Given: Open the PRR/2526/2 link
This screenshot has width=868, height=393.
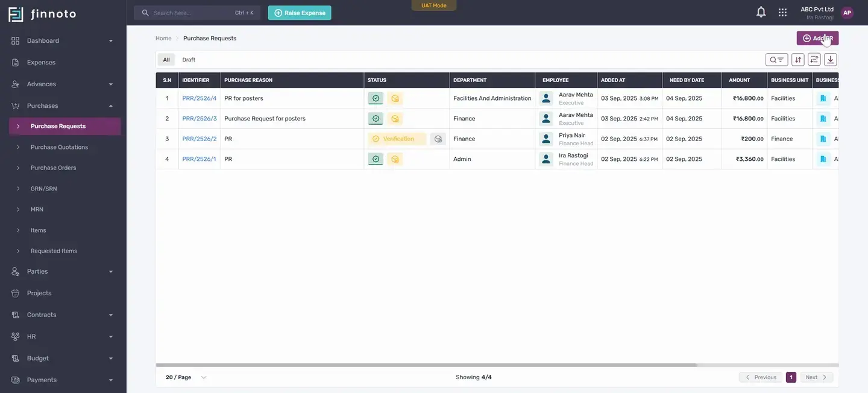Looking at the screenshot, I should click(x=200, y=139).
